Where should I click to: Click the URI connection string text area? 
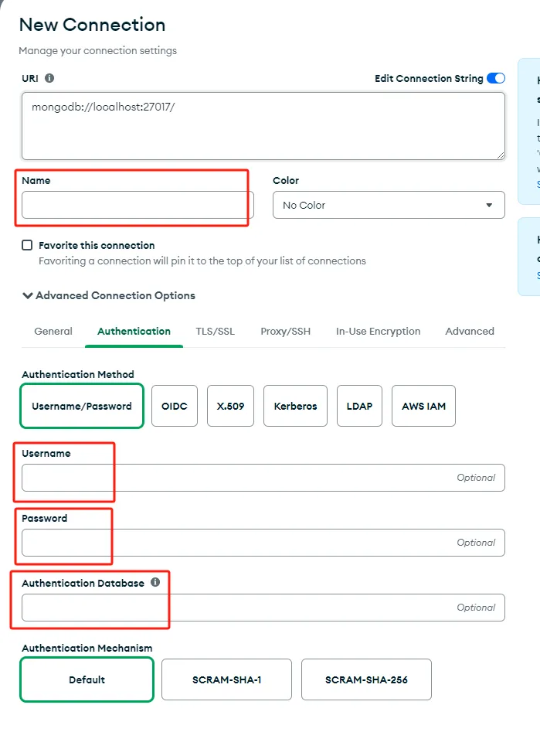[263, 125]
